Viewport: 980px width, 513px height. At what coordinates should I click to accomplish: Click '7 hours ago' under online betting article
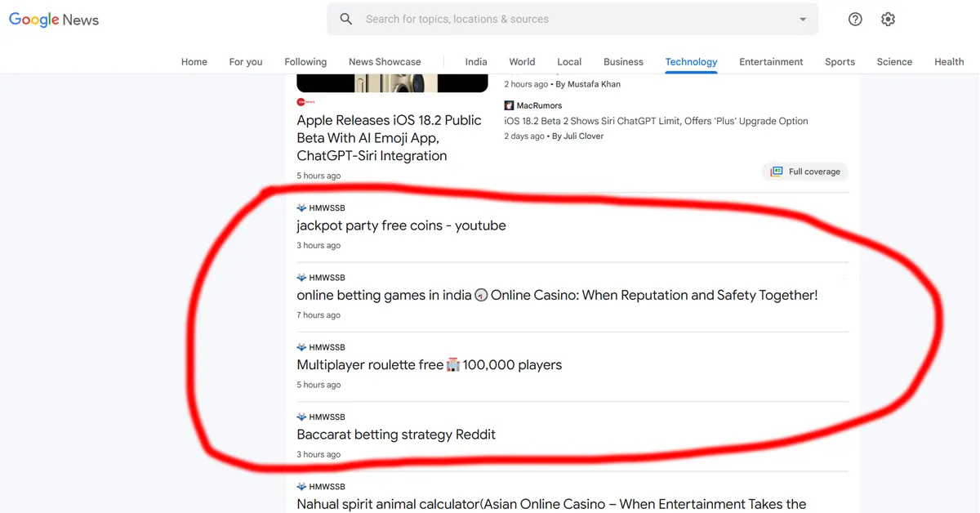pos(318,315)
